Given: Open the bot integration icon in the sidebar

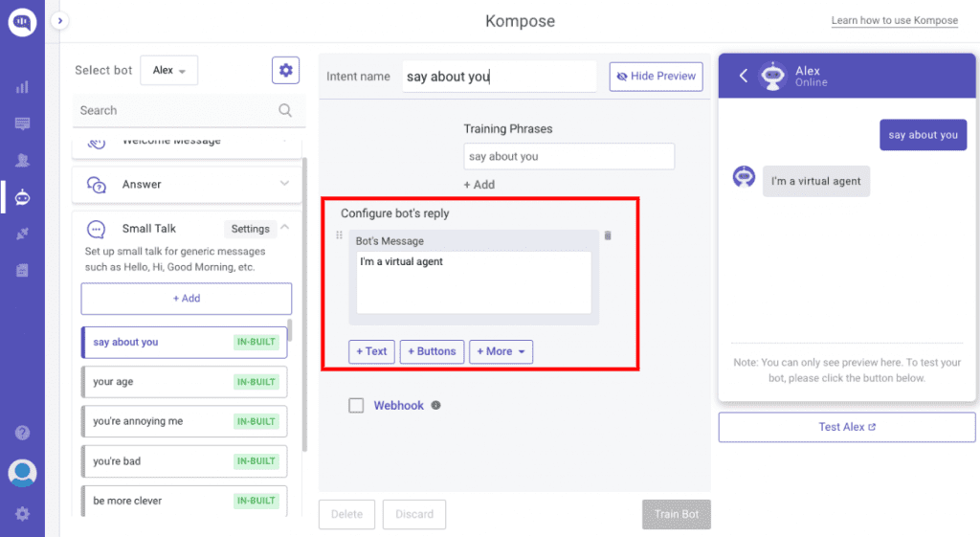Looking at the screenshot, I should pos(22,197).
